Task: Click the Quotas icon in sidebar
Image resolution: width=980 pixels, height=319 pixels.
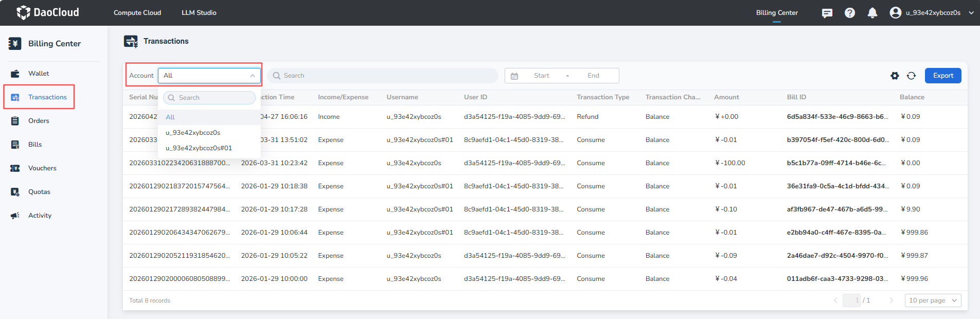Action: 15,192
